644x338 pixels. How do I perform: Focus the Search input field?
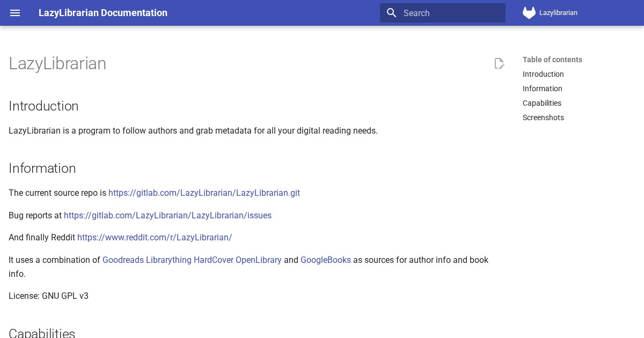click(x=443, y=13)
